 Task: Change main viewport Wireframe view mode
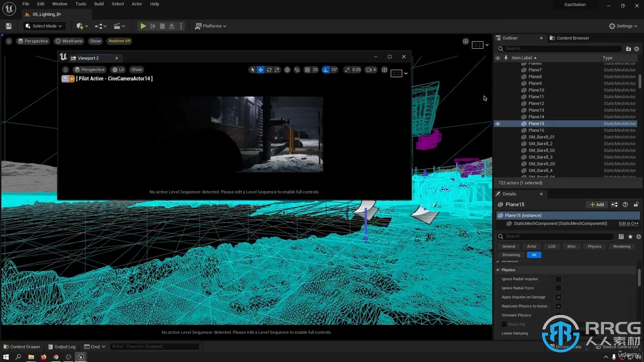69,41
